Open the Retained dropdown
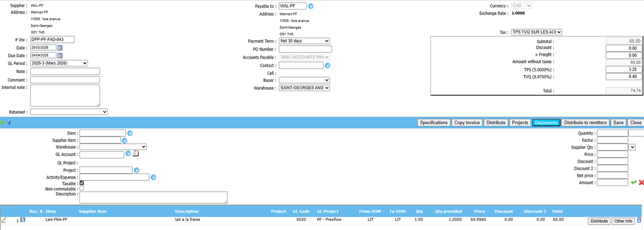The height and width of the screenshot is (230, 644). click(x=69, y=112)
